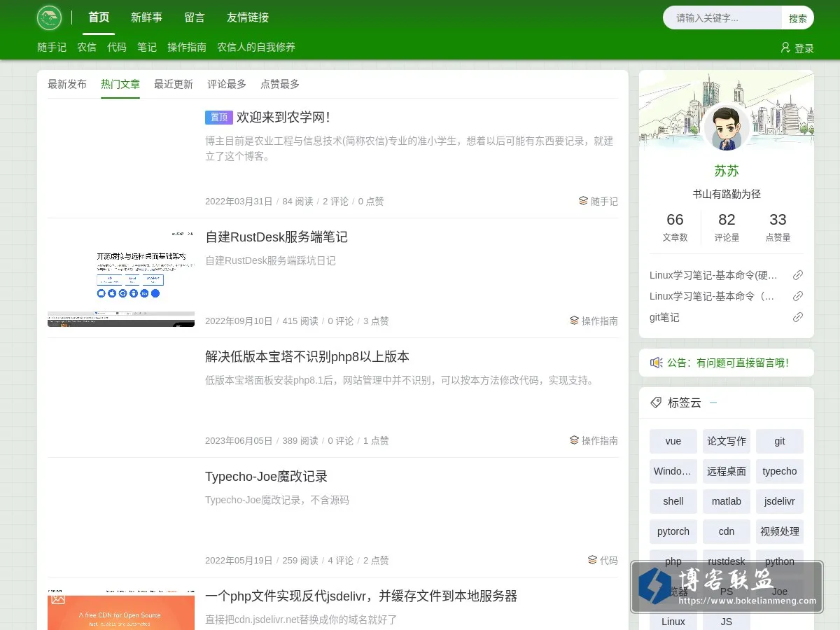The width and height of the screenshot is (840, 630).
Task: Click the 搜索 button
Action: click(798, 18)
